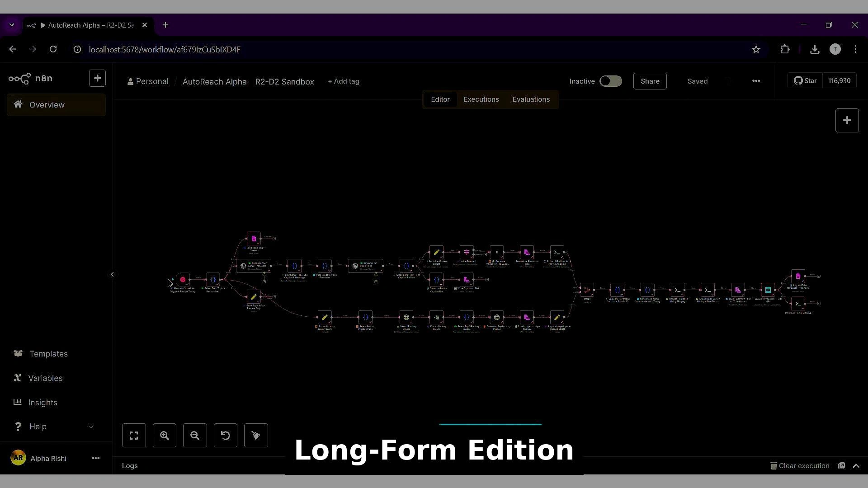Open workflow options three-dot menu
The height and width of the screenshot is (488, 868).
(756, 81)
